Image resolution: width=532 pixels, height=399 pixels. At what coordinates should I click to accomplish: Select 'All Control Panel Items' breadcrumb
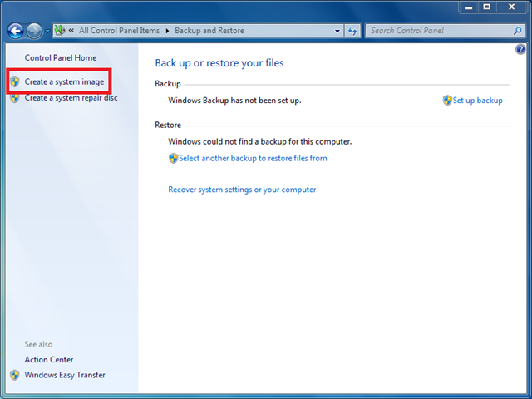point(119,31)
